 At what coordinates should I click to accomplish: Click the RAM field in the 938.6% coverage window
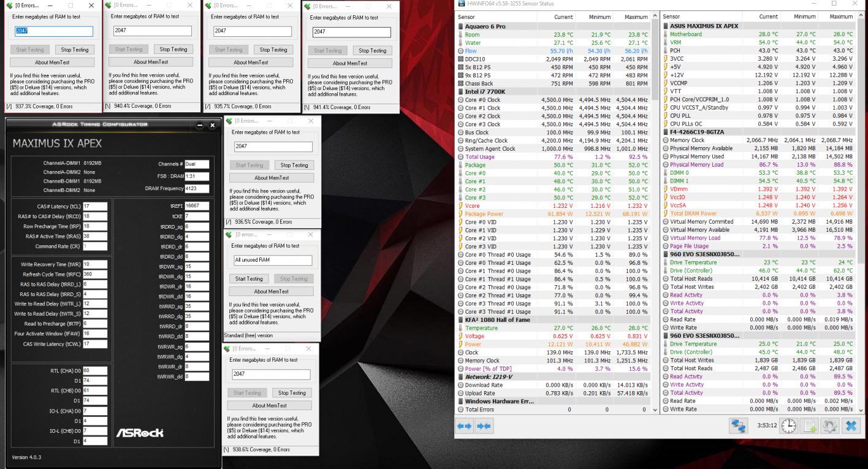pos(271,375)
